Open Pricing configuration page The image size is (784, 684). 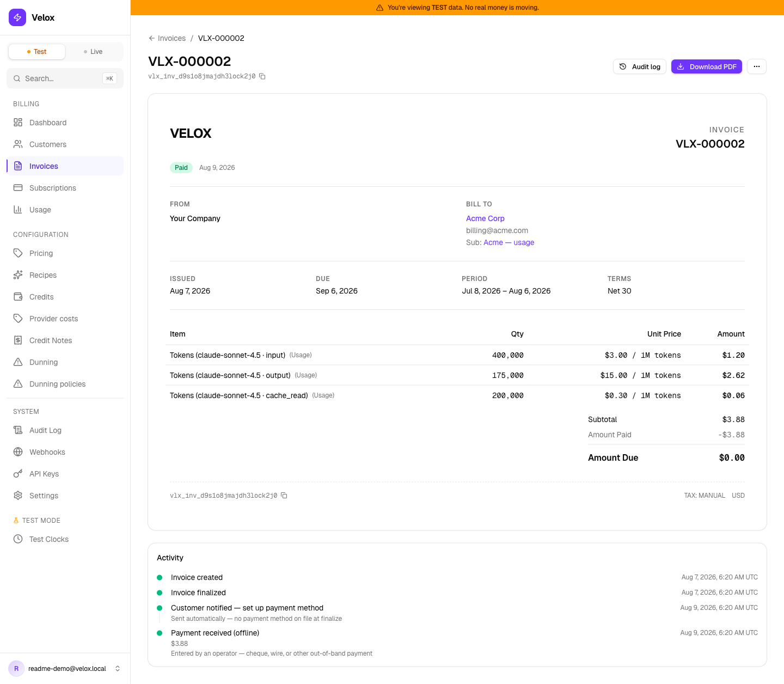tap(65, 253)
